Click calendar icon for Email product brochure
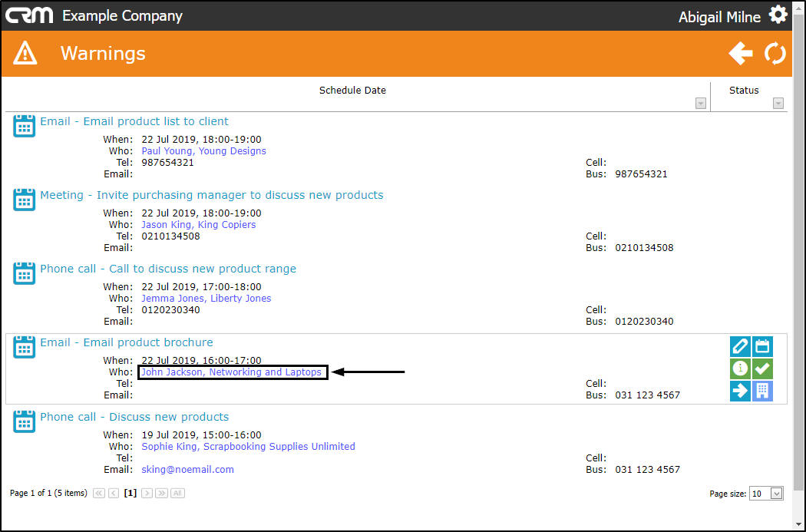 coord(24,347)
